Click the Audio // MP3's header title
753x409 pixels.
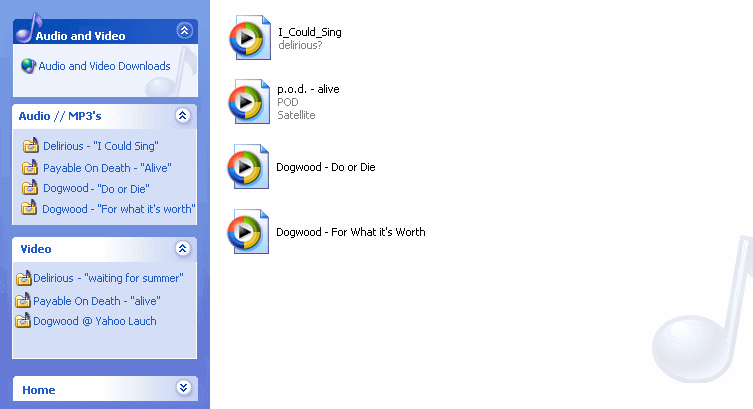(60, 116)
